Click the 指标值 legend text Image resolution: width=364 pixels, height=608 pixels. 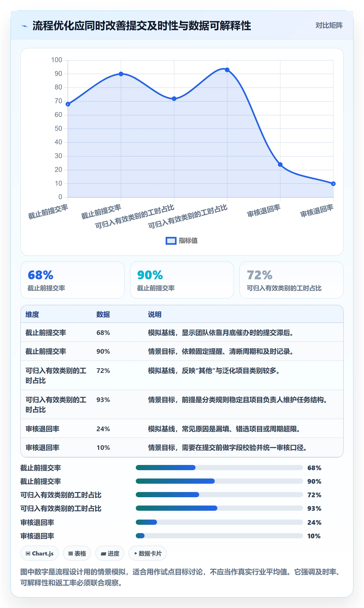click(x=188, y=241)
